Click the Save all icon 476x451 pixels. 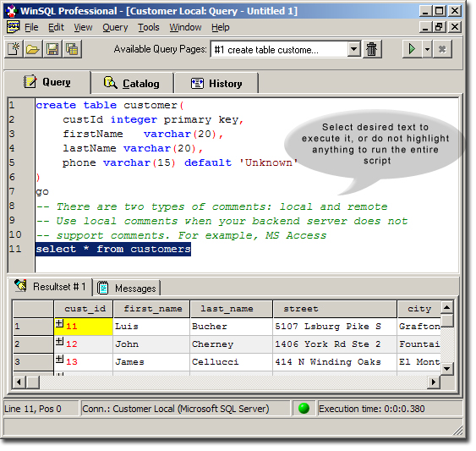click(72, 49)
